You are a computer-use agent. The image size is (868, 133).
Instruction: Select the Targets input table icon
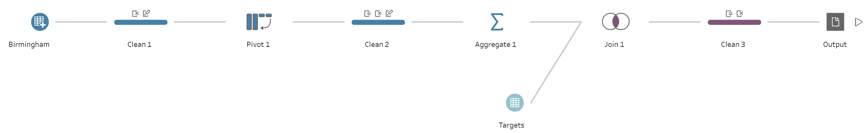point(514,103)
